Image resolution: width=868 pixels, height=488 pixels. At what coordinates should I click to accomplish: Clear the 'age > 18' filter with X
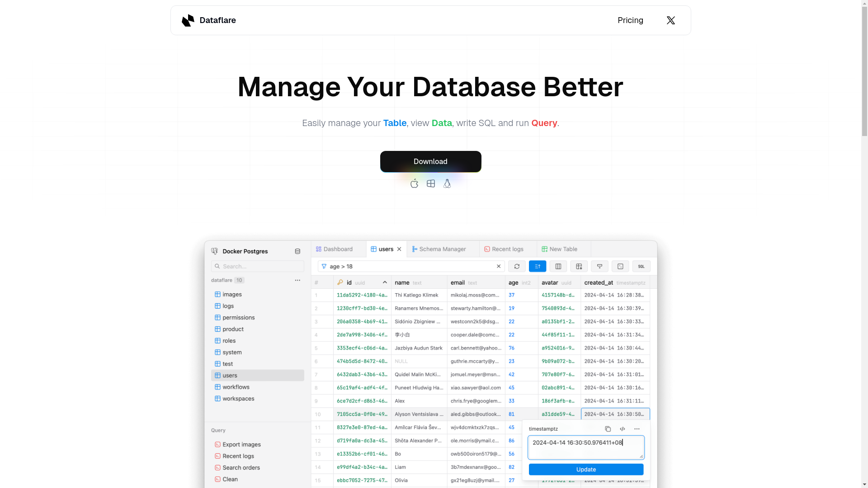coord(499,267)
